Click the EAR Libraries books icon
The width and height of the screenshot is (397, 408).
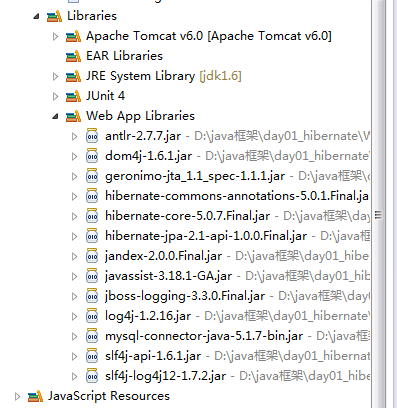73,56
